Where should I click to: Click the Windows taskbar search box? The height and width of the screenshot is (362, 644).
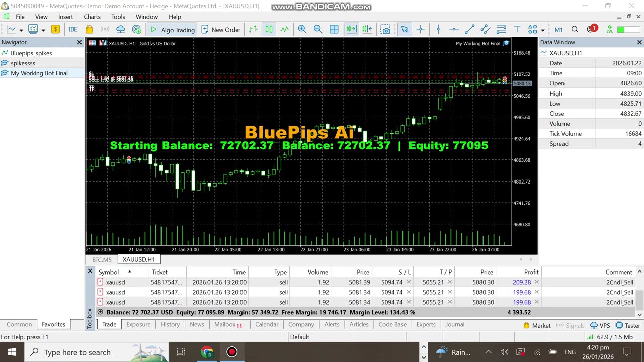pyautogui.click(x=96, y=352)
